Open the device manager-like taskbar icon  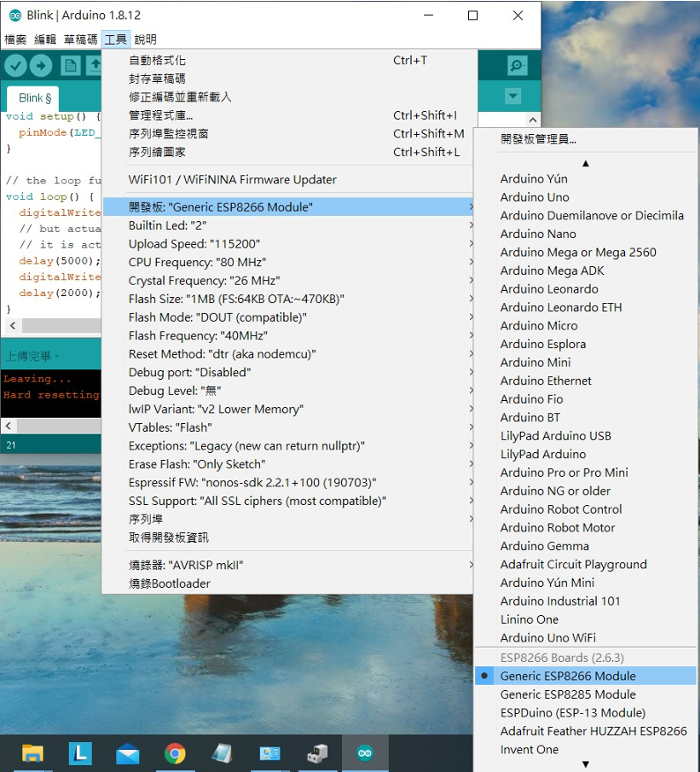coord(317,753)
